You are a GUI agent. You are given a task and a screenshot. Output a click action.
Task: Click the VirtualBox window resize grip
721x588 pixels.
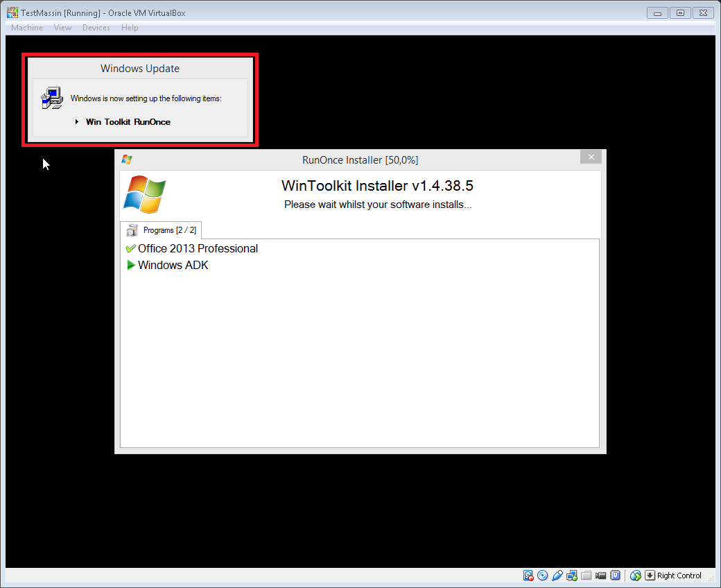(711, 578)
